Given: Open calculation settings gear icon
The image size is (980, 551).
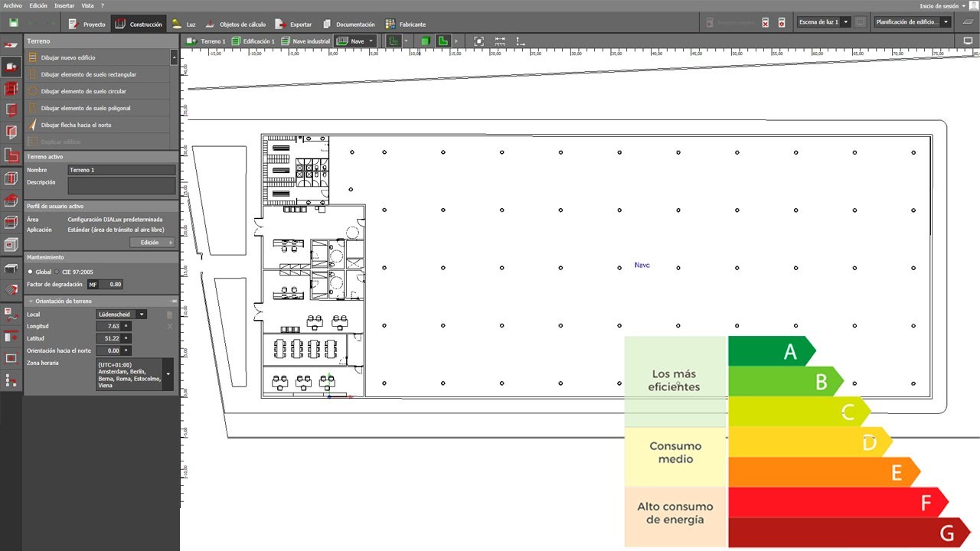Looking at the screenshot, I should 782,23.
